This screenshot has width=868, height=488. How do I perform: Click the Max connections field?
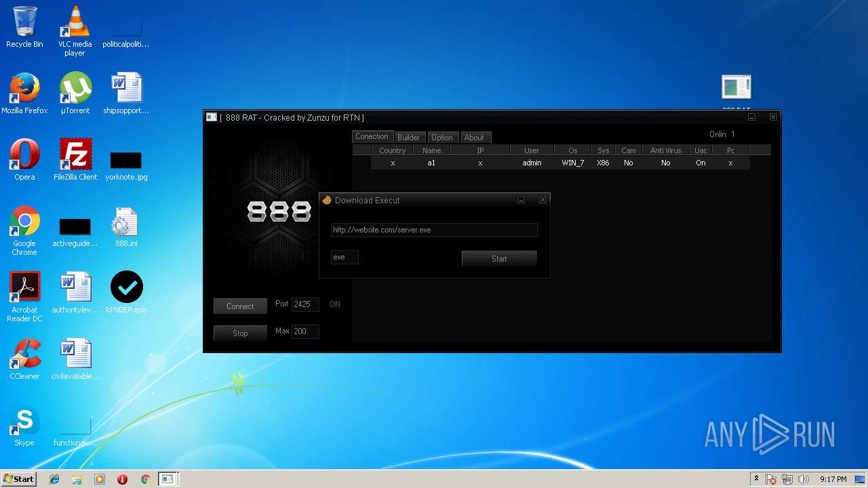click(x=305, y=331)
